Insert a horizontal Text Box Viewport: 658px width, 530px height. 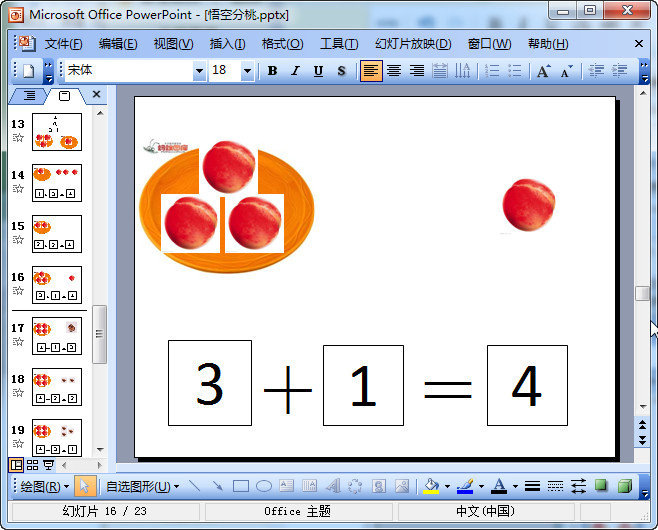click(x=286, y=486)
